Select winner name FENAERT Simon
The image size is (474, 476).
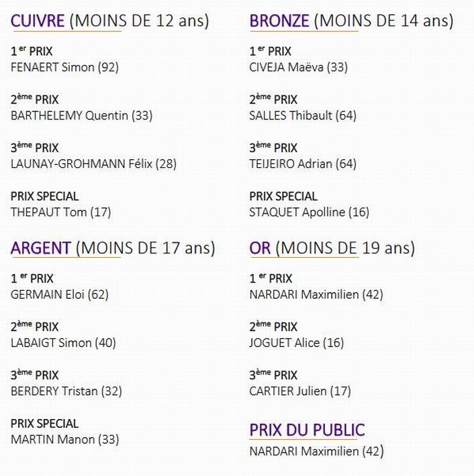64,67
